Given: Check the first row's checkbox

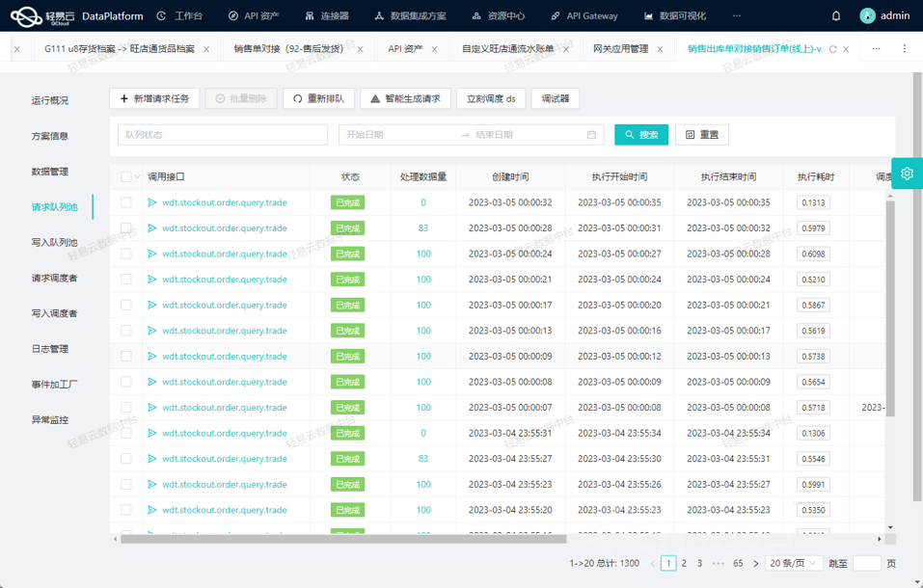Looking at the screenshot, I should coord(125,202).
